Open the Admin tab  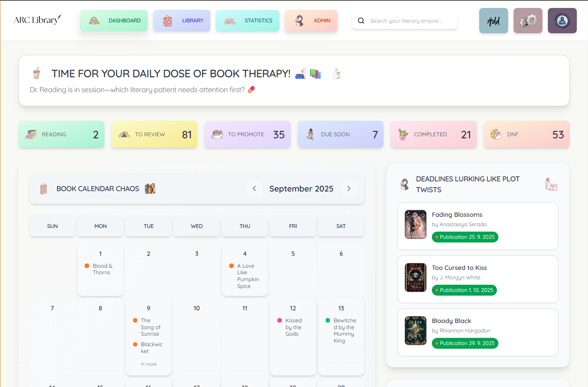pos(311,21)
